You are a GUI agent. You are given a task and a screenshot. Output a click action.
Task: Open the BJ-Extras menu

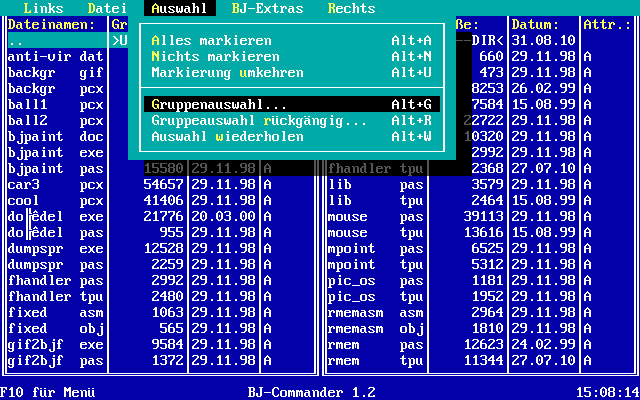tap(267, 8)
